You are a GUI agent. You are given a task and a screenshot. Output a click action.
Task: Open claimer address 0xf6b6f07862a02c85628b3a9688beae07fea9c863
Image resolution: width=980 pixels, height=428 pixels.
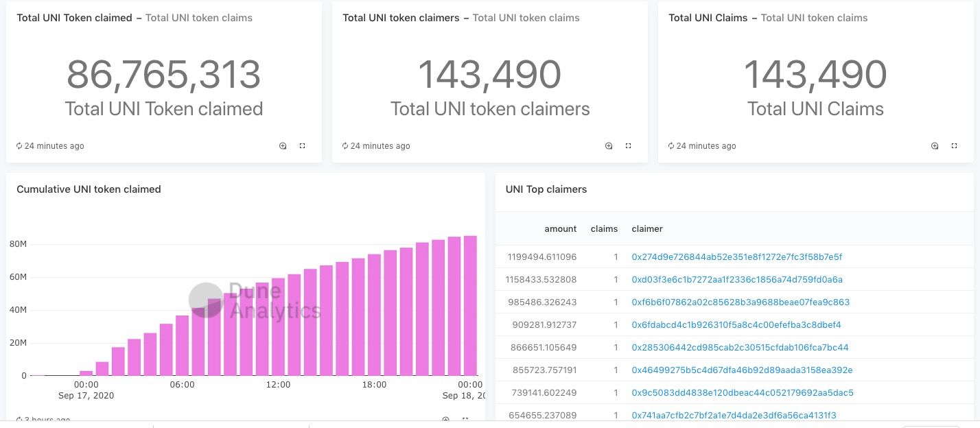click(740, 302)
